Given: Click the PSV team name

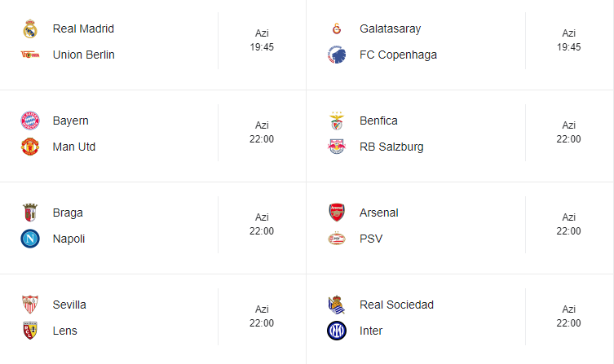Looking at the screenshot, I should pyautogui.click(x=371, y=239).
